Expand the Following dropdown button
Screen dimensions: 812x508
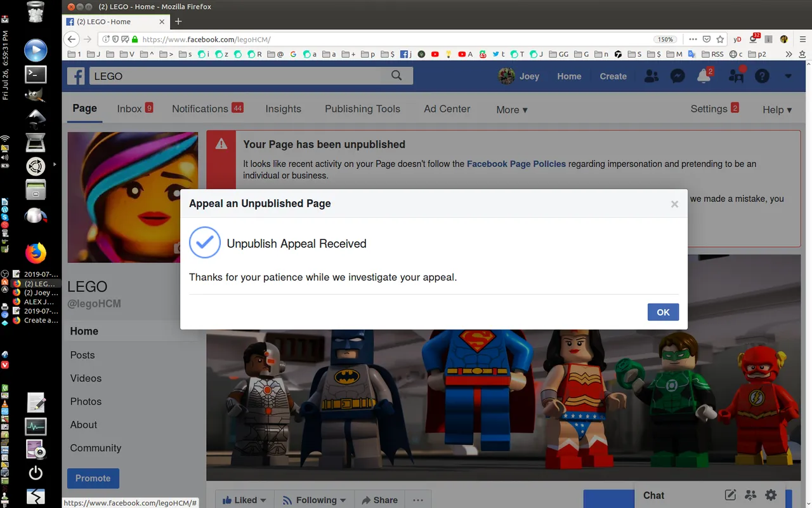pyautogui.click(x=314, y=500)
